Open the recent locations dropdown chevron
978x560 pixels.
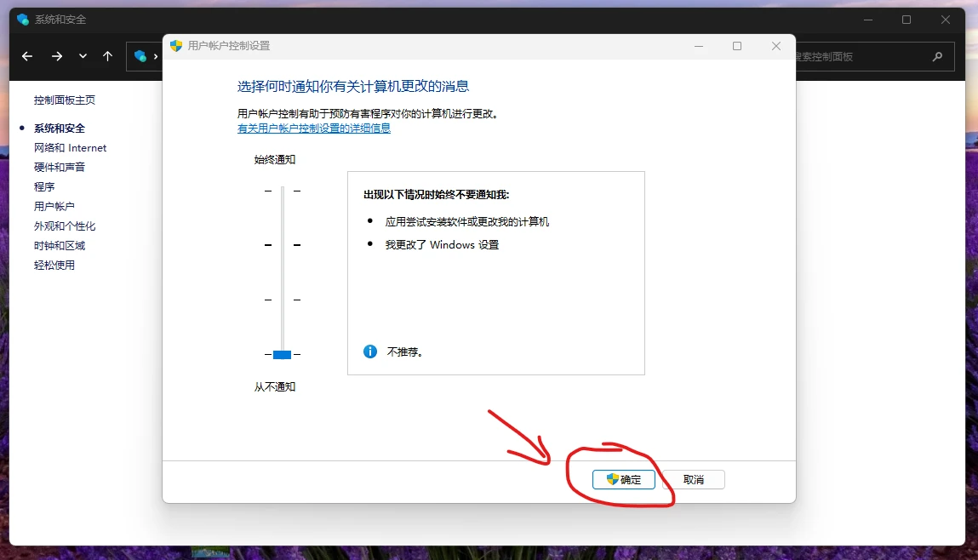82,55
